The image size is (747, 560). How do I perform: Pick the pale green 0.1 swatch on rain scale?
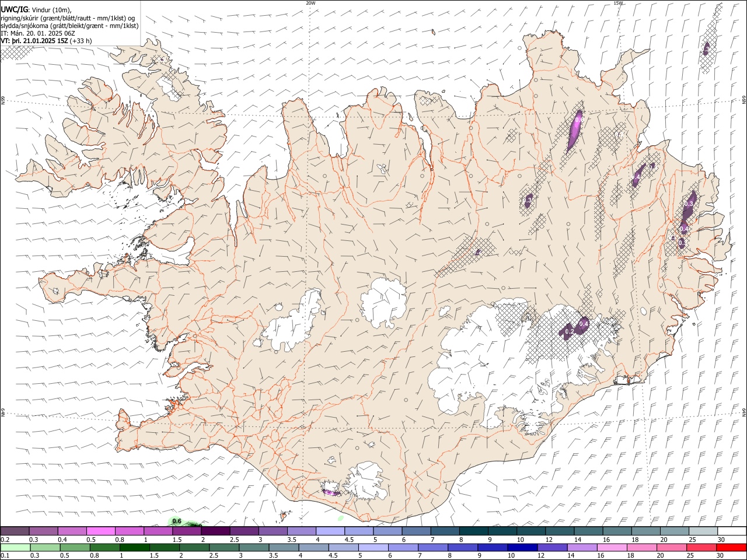[x=15, y=547]
